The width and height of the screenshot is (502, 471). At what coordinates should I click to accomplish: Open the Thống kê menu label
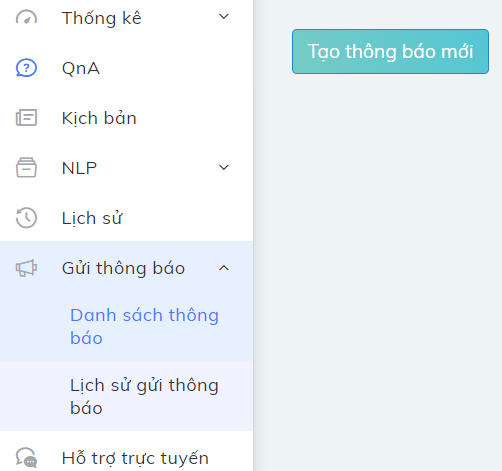102,18
